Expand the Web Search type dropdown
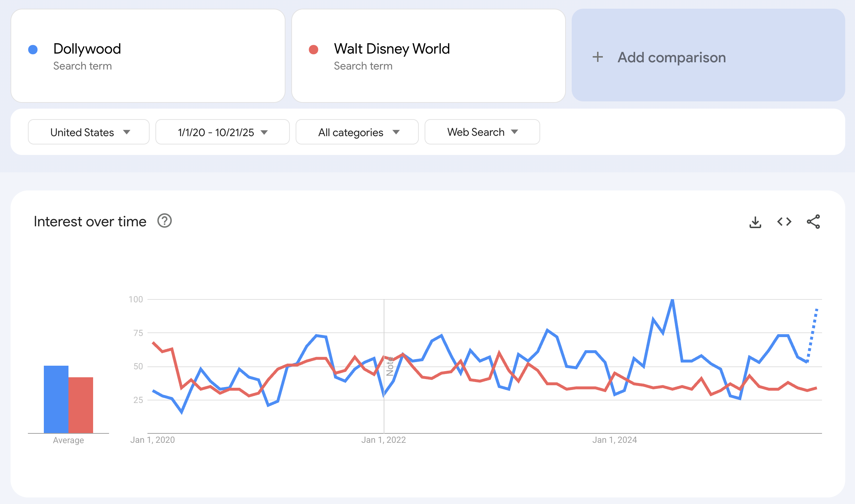The width and height of the screenshot is (855, 504). pos(482,132)
